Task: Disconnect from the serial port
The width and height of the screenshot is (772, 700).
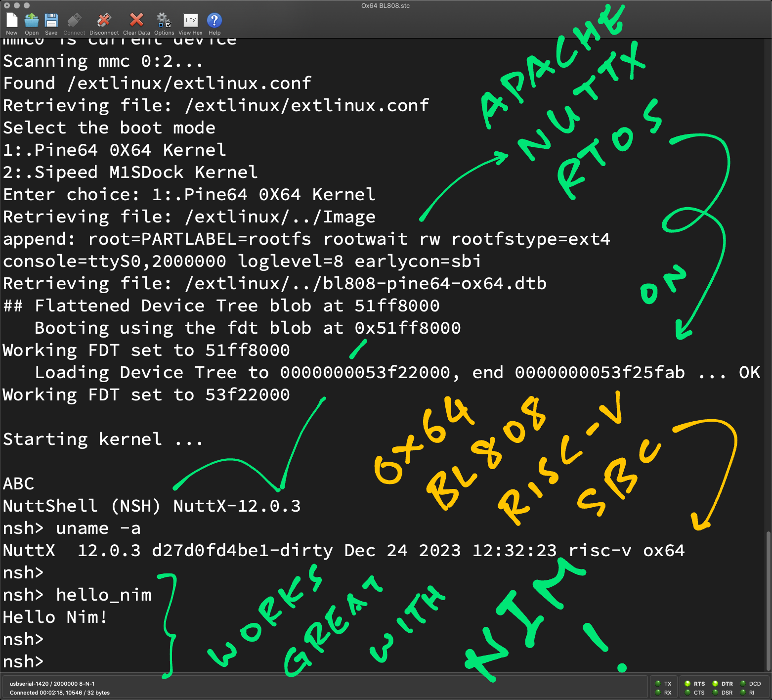Action: coord(104,21)
